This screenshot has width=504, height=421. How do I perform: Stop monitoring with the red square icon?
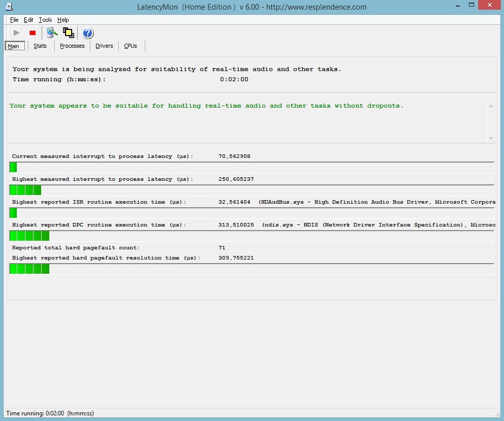pos(33,33)
